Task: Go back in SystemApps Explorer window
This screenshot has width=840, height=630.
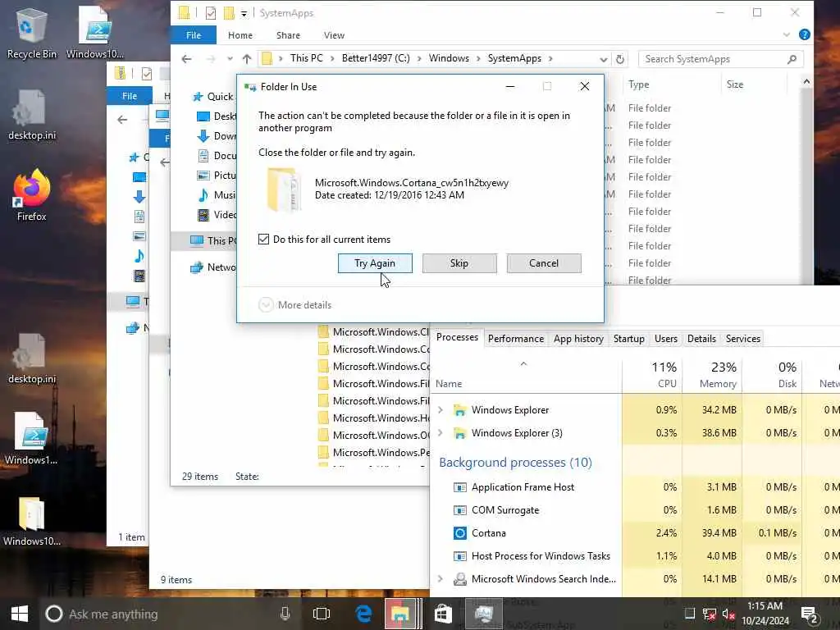Action: coord(186,59)
